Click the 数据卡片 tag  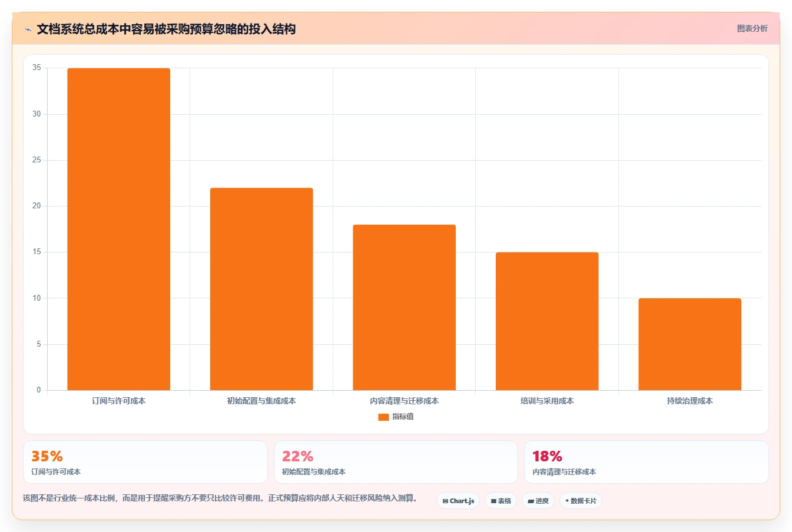[x=581, y=501]
